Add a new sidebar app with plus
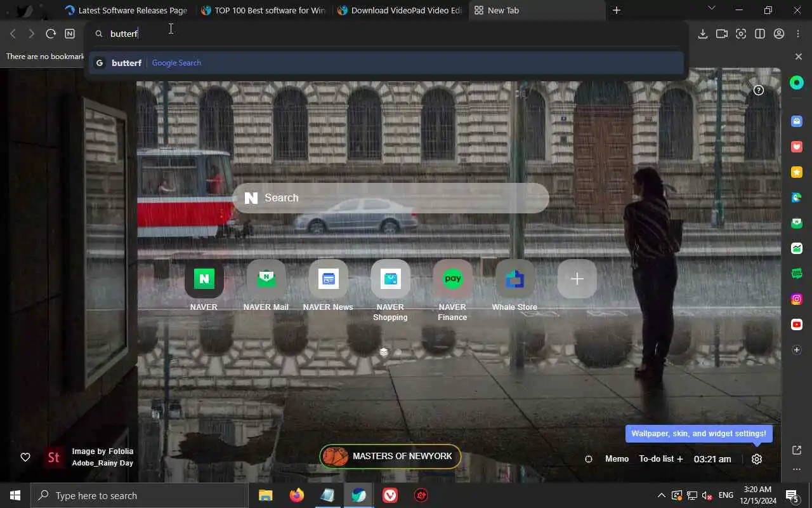Screen dimensions: 812x508 pyautogui.click(x=797, y=350)
